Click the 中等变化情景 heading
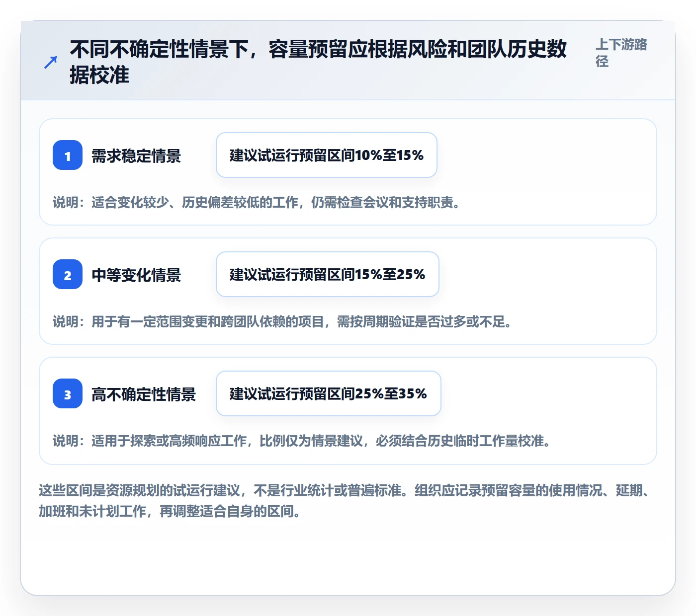Viewport: 696px width, 616px height. point(136,275)
